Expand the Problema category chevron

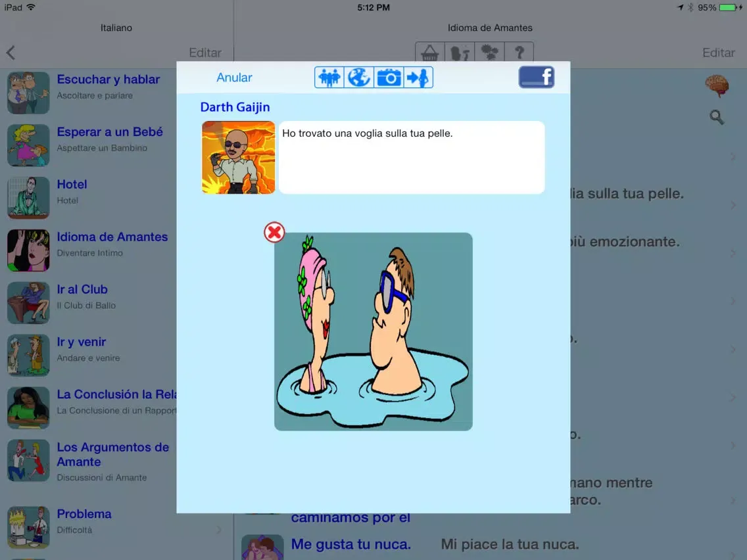tap(219, 530)
